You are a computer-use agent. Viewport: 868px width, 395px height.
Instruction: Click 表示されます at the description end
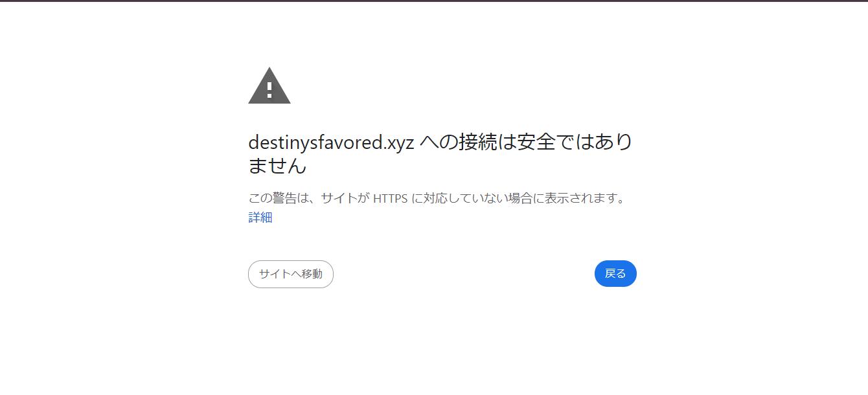579,198
